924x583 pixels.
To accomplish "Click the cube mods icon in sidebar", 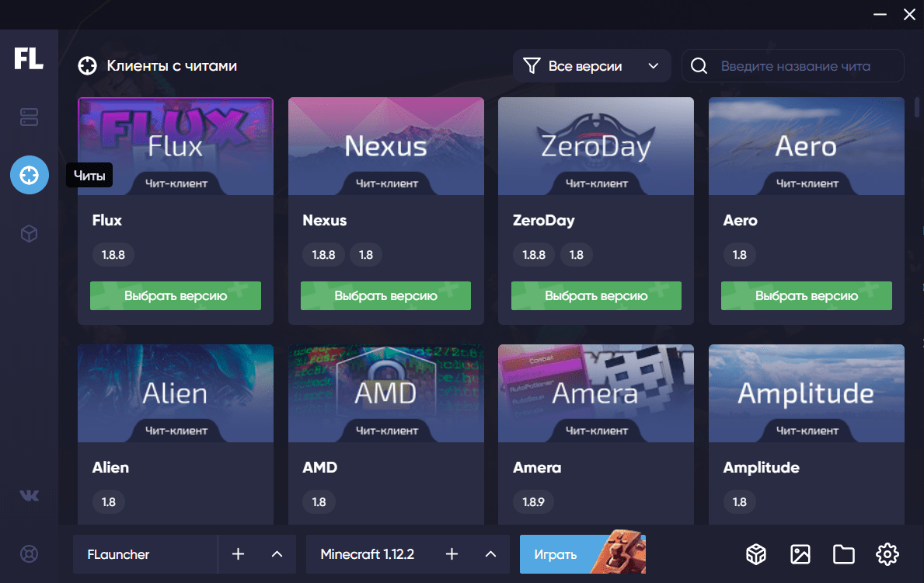I will click(29, 234).
